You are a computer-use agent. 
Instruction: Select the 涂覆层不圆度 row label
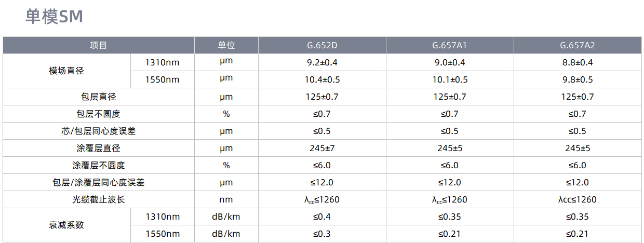click(x=99, y=165)
